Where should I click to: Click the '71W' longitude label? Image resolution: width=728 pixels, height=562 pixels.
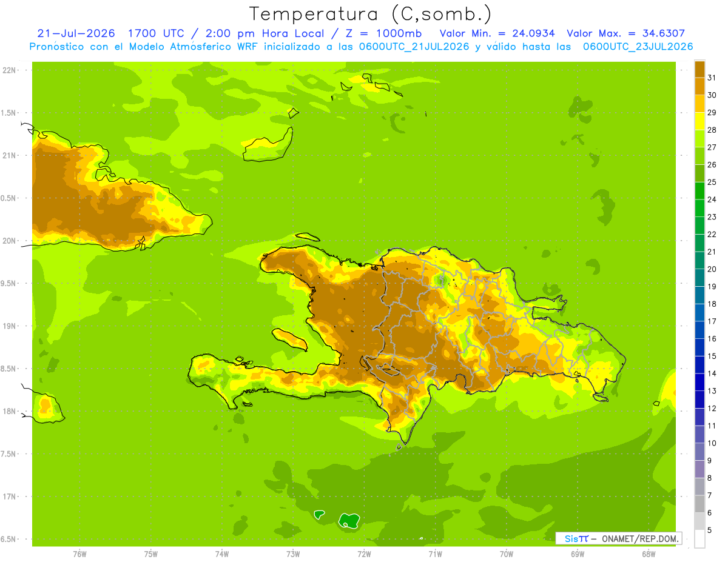tap(435, 554)
